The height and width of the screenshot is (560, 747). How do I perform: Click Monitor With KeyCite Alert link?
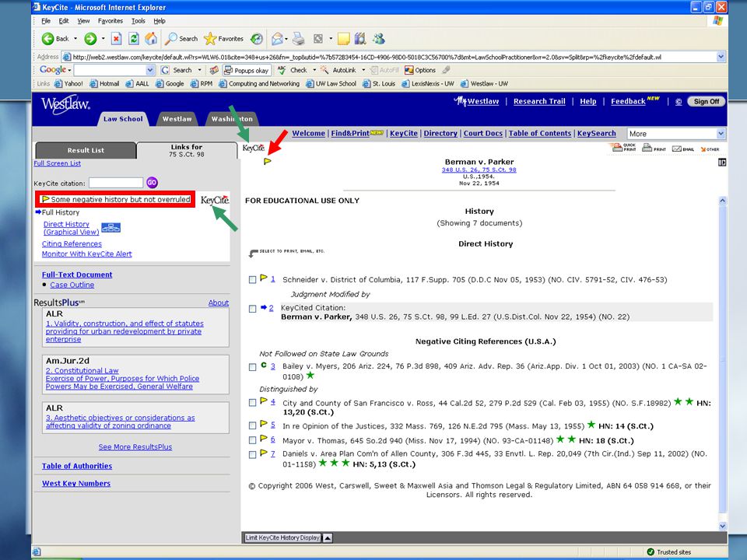click(x=86, y=254)
